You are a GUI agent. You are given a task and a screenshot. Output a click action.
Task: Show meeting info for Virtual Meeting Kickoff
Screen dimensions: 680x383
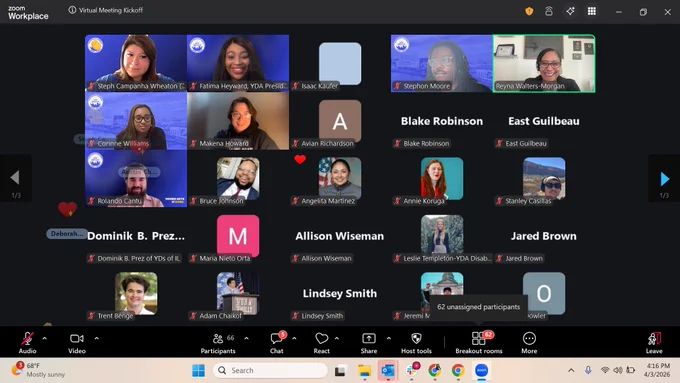[72, 10]
